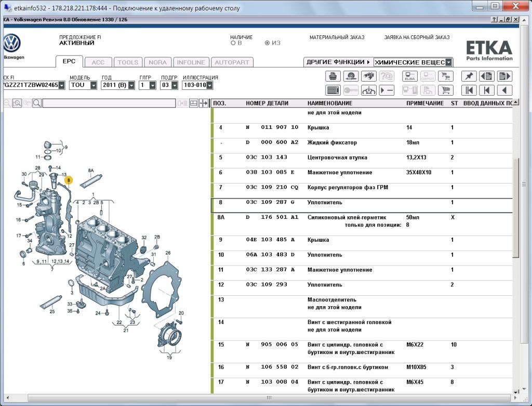Image resolution: width=532 pixels, height=406 pixels.
Task: Click scroll down arrow of parts list
Action: 516,391
